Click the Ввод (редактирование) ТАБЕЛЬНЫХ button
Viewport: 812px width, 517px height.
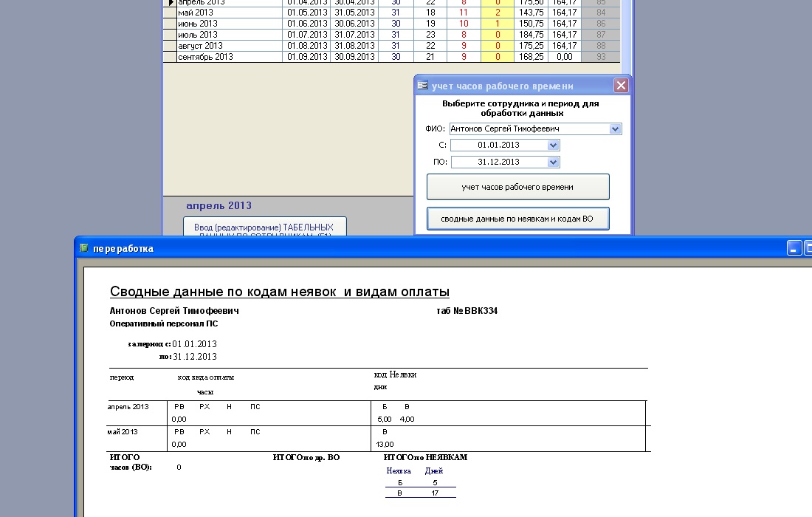[x=264, y=227]
